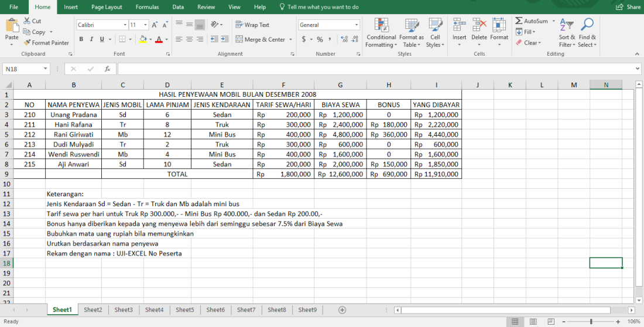This screenshot has height=327, width=644.
Task: Apply Comma Style format
Action: [330, 39]
